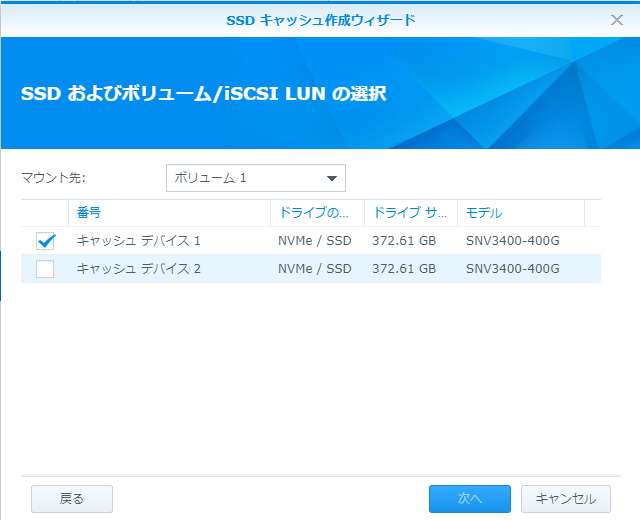Check the キャッシュ デバイス 2 checkbox

coord(45,269)
